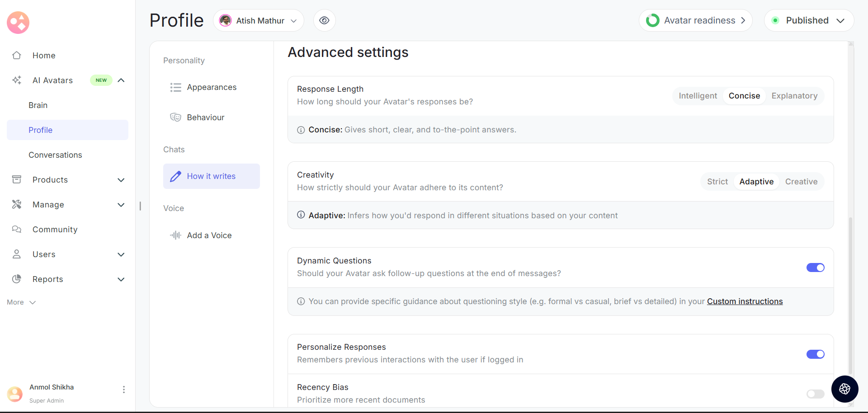Click the preview eye icon
The image size is (868, 413).
[x=324, y=20]
